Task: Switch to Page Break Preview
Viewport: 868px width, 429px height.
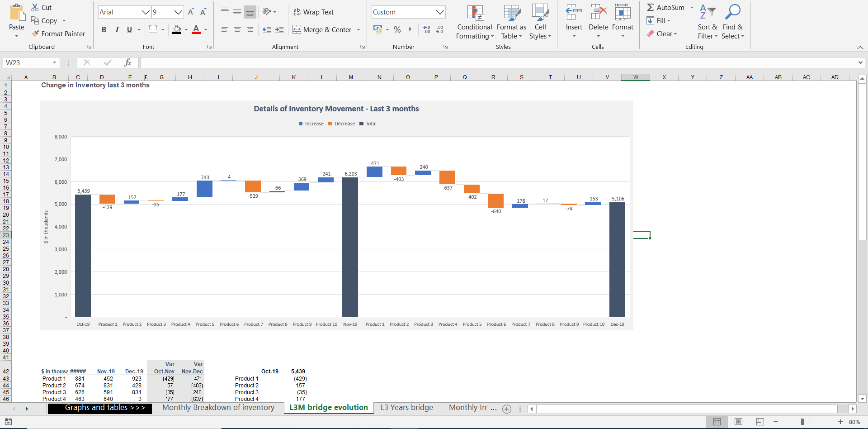Action: 760,422
